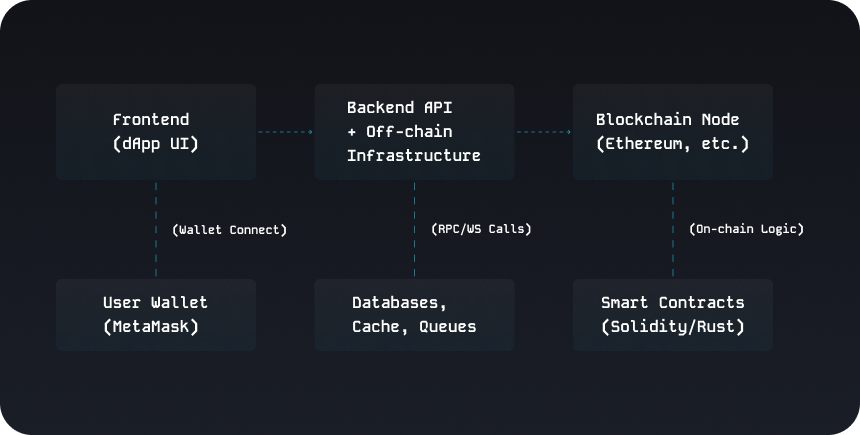Click the Databases, Cache, Queues box

point(414,315)
